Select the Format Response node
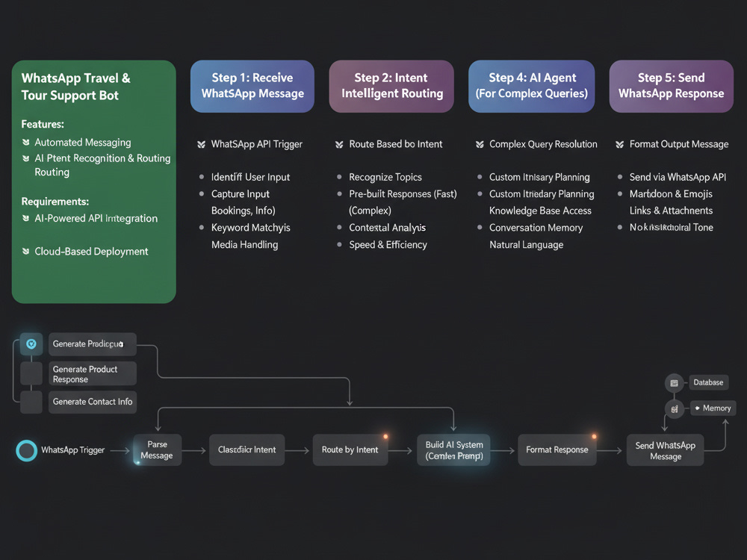This screenshot has width=747, height=560. [x=557, y=450]
